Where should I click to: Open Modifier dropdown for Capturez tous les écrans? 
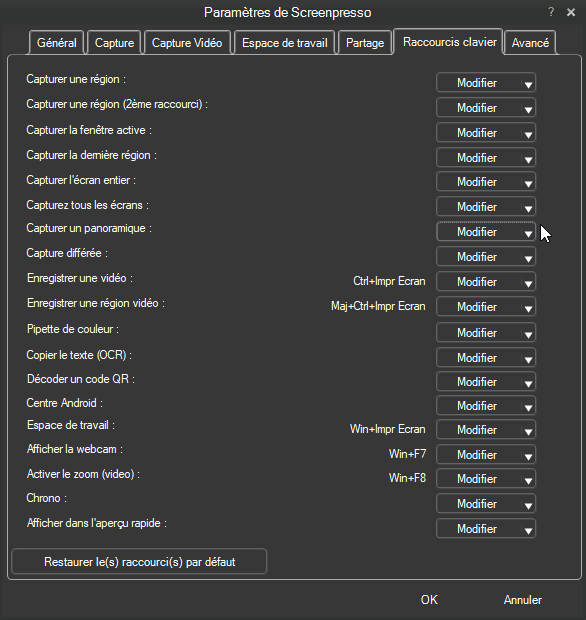coord(486,207)
